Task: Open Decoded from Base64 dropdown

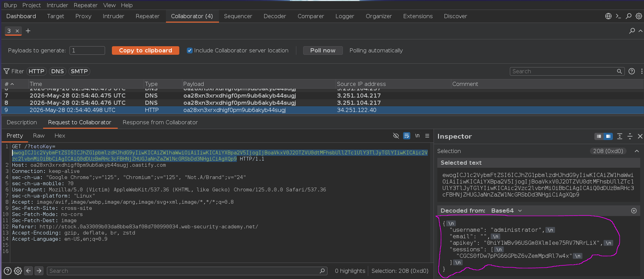Action: click(506, 211)
